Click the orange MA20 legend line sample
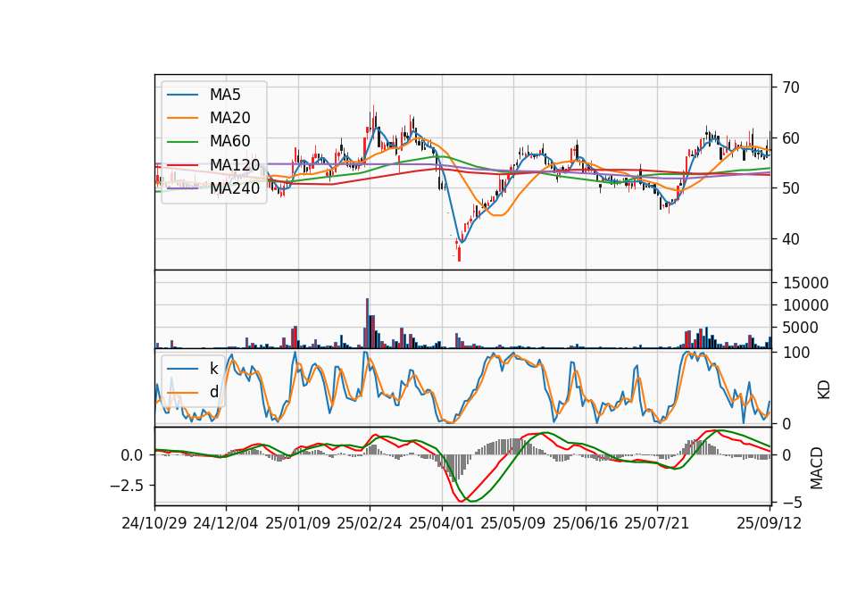The height and width of the screenshot is (616, 857). (x=182, y=118)
